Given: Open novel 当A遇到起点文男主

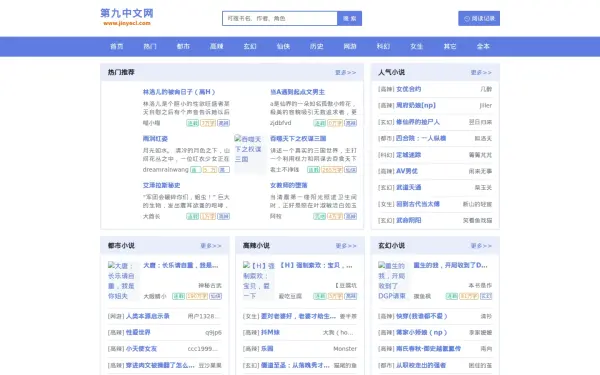Looking at the screenshot, I should [x=297, y=92].
